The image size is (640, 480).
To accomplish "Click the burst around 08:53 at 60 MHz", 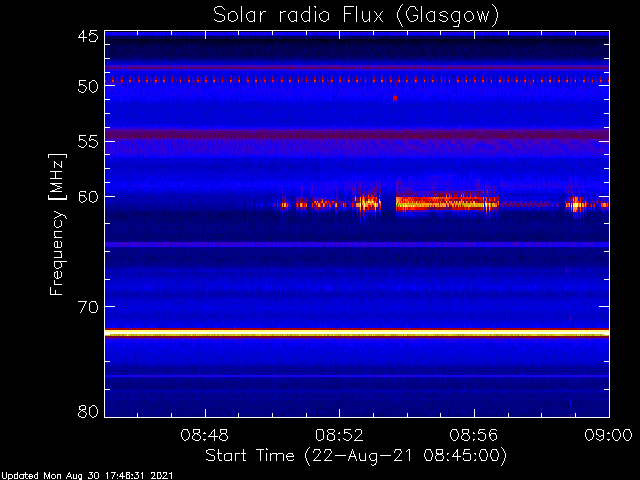I will pos(368,203).
